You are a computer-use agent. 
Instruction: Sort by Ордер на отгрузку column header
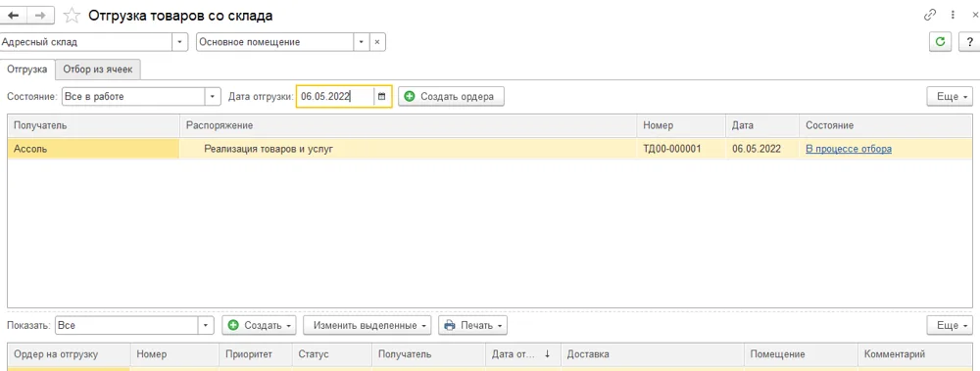pyautogui.click(x=69, y=354)
